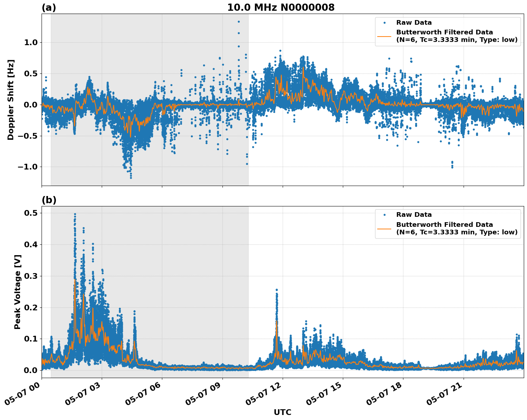Click the "1.0" Doppler y-axis tick label
The image size is (527, 420).
[32, 42]
